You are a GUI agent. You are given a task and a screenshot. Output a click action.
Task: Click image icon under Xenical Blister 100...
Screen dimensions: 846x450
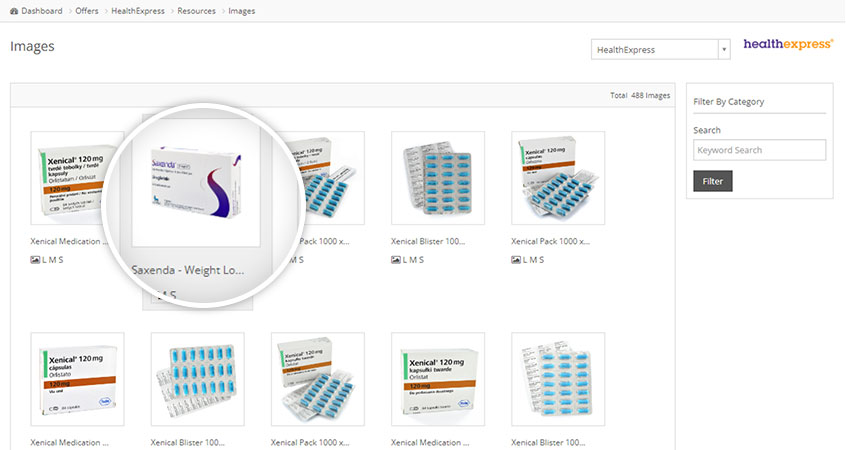[x=395, y=260]
